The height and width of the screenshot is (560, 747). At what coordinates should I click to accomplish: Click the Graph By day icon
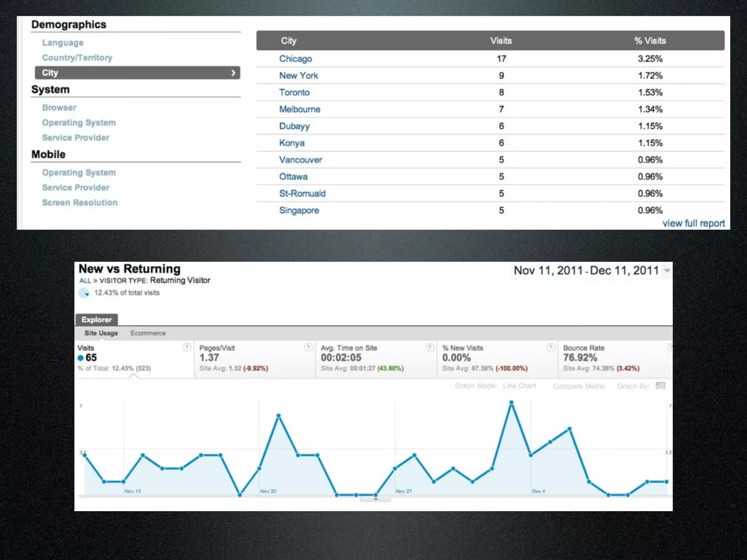660,386
